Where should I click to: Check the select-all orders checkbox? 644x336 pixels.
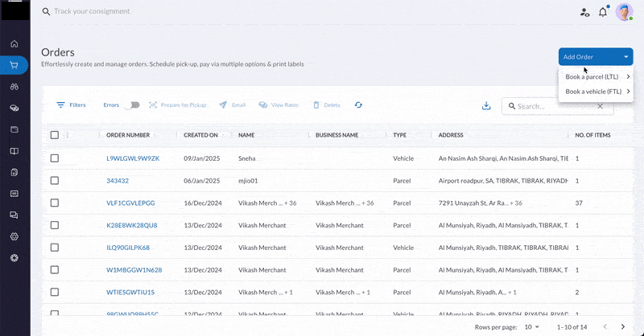pos(55,135)
